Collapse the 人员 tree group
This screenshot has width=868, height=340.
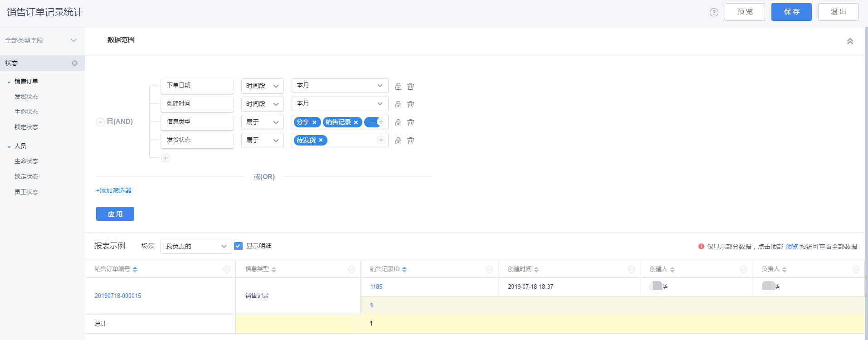9,147
